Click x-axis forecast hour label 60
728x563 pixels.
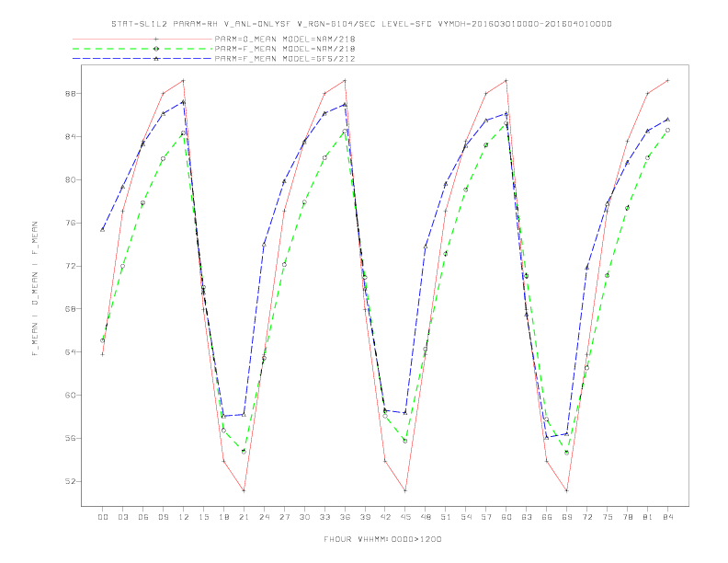[506, 517]
